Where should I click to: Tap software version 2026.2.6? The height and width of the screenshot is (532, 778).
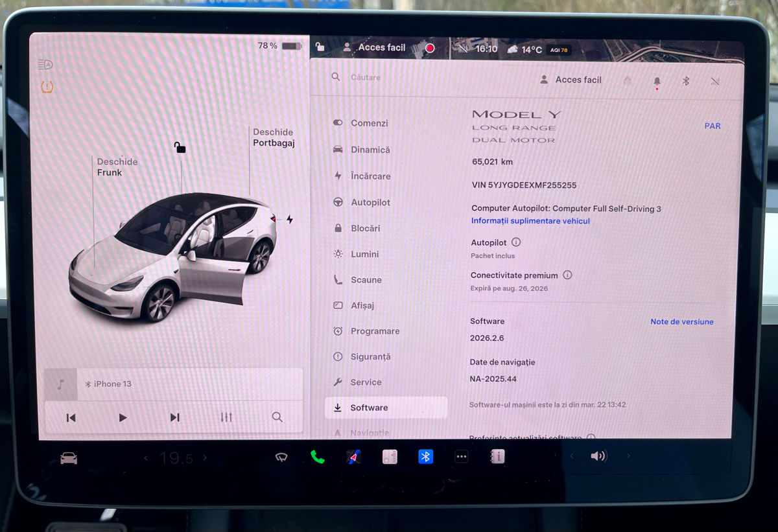tap(487, 338)
